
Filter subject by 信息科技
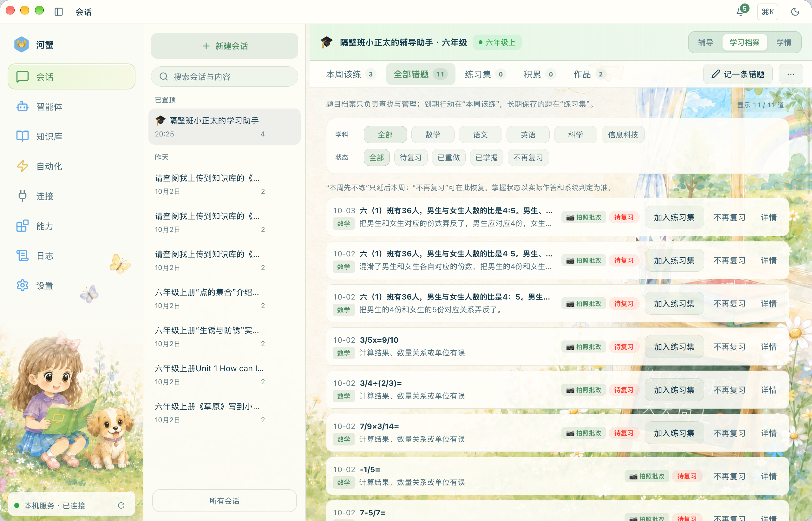(x=623, y=135)
